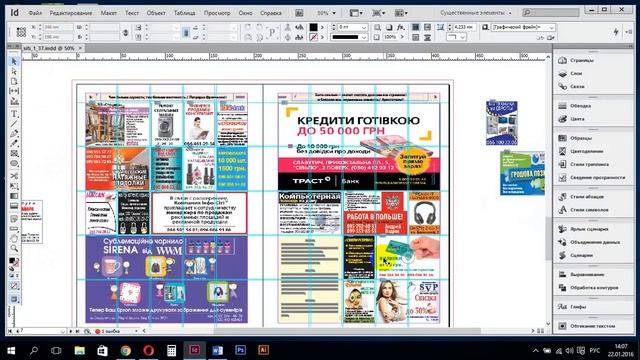Click the fill and stroke swatch in toolbox
The height and width of the screenshot is (360, 640).
point(13,262)
